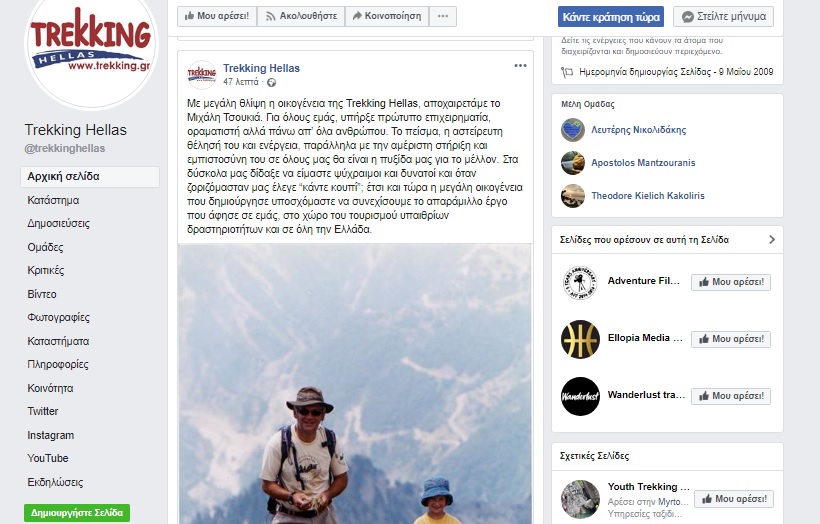The image size is (820, 524).
Task: Open the hiker photo in the post
Action: [x=355, y=384]
